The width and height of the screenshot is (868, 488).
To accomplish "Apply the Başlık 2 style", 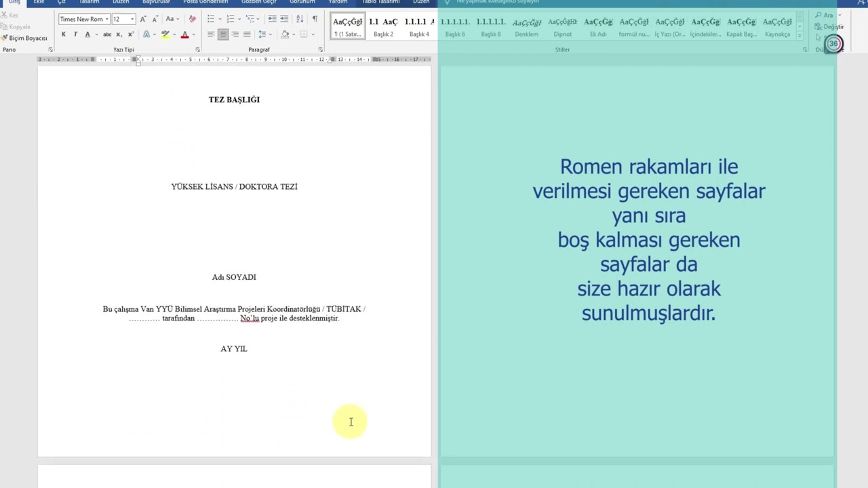I will 383,26.
